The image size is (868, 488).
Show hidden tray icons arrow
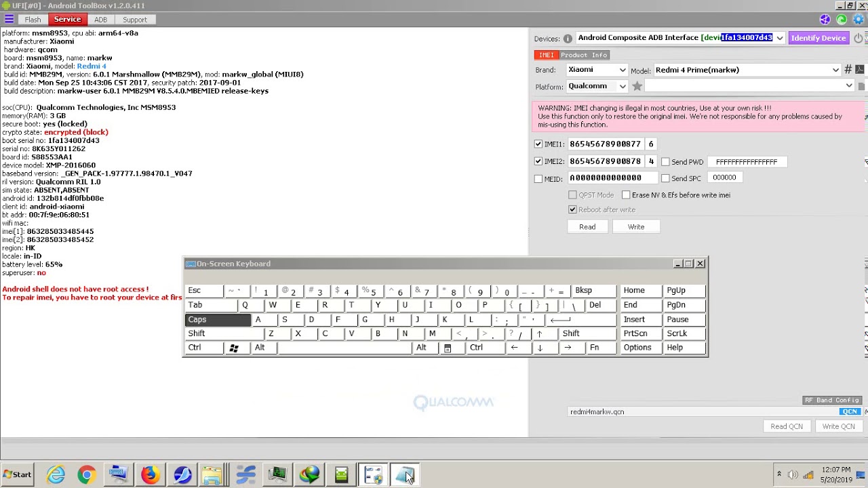coord(779,474)
